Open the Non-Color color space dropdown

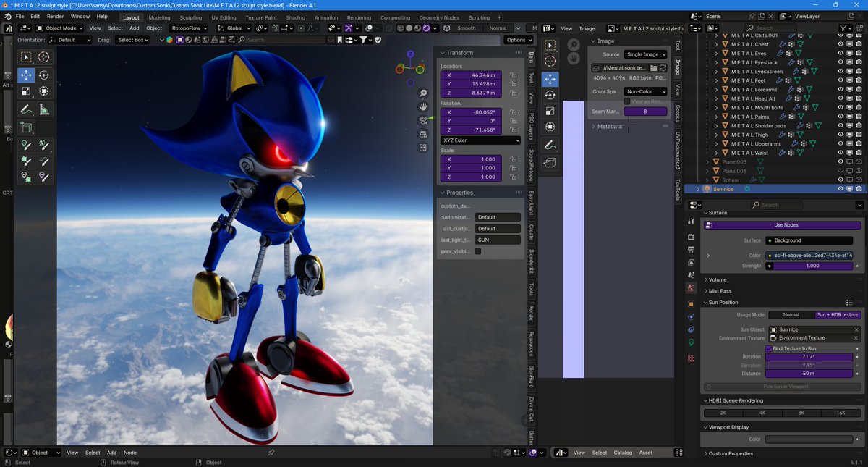coord(645,92)
